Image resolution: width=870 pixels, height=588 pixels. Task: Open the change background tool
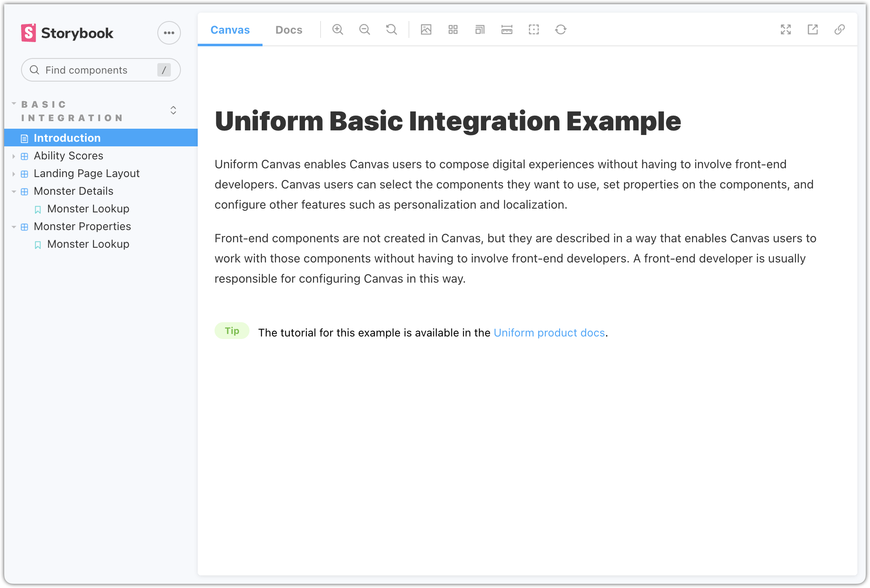tap(426, 29)
